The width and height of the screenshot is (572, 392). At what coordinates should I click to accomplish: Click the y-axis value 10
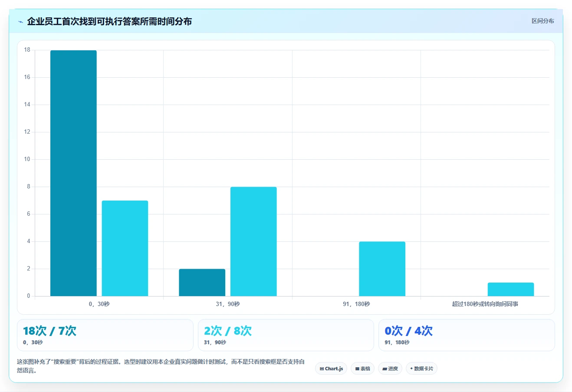click(27, 159)
